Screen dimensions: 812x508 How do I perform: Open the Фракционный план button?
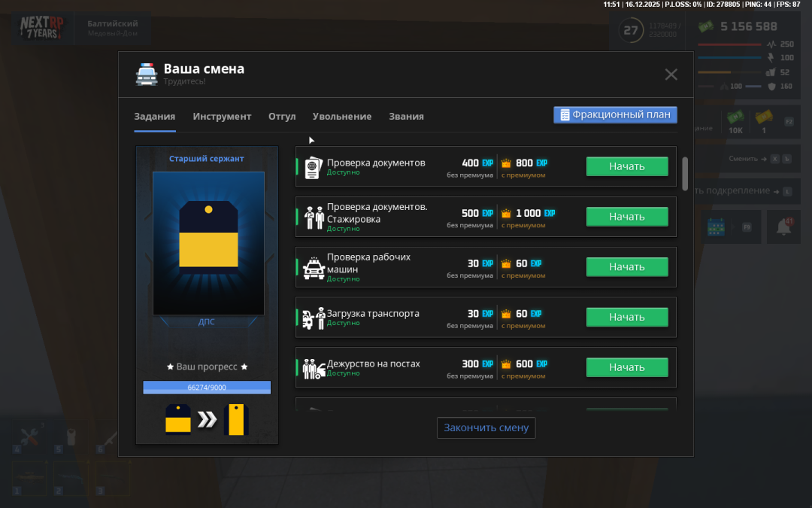(616, 115)
